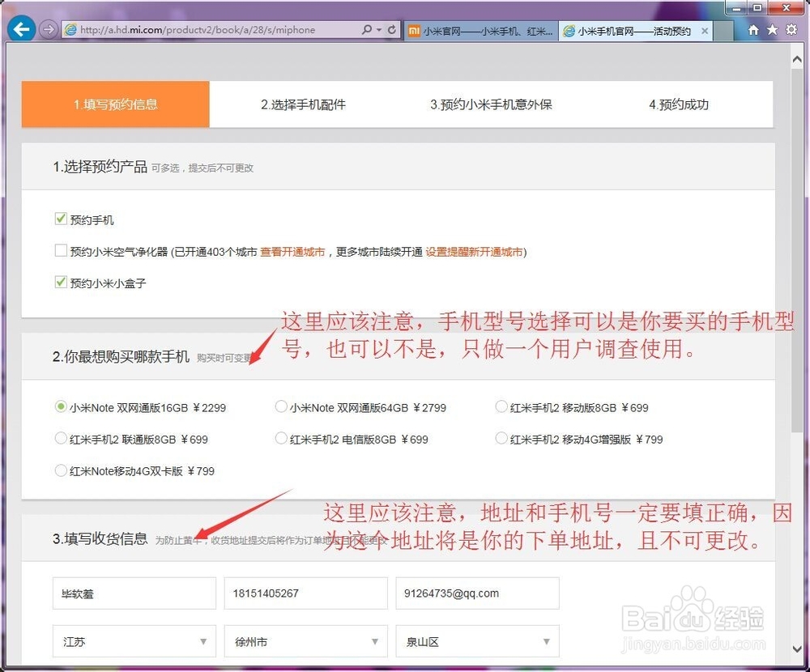
Task: Click the search magnifier in the address bar
Action: coord(367,29)
